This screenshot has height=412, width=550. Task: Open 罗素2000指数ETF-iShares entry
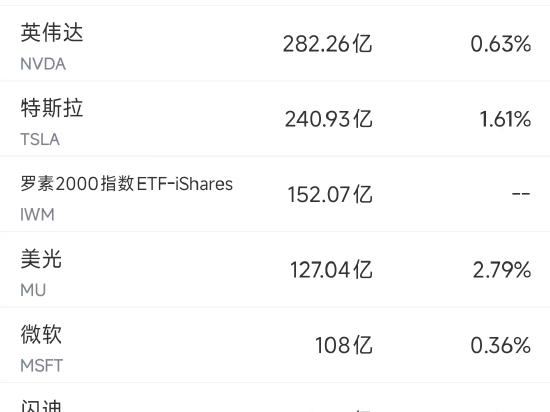tap(275, 194)
